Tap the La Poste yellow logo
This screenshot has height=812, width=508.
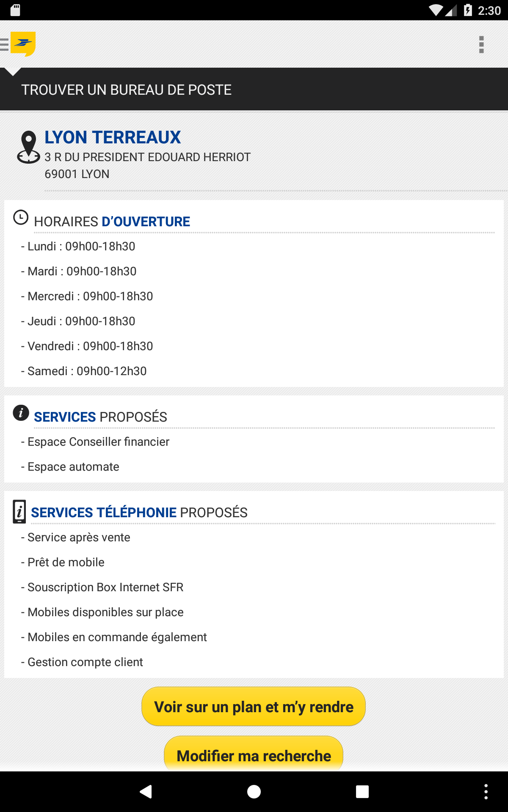23,44
